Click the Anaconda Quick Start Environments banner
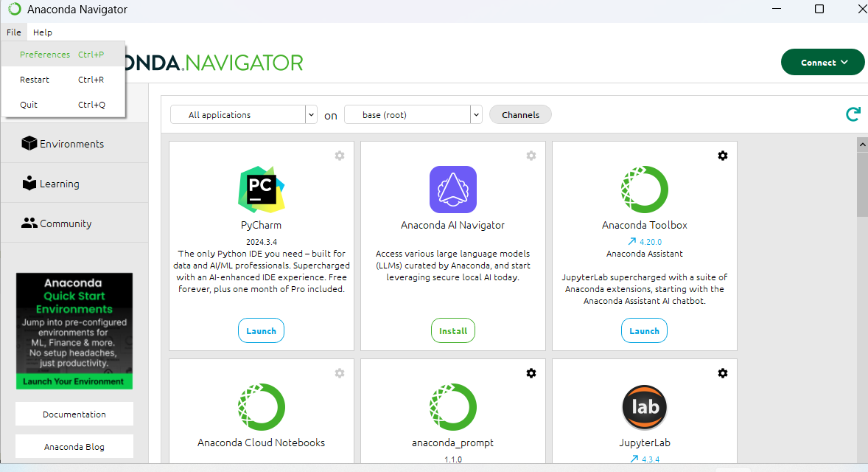The image size is (868, 472). [74, 330]
